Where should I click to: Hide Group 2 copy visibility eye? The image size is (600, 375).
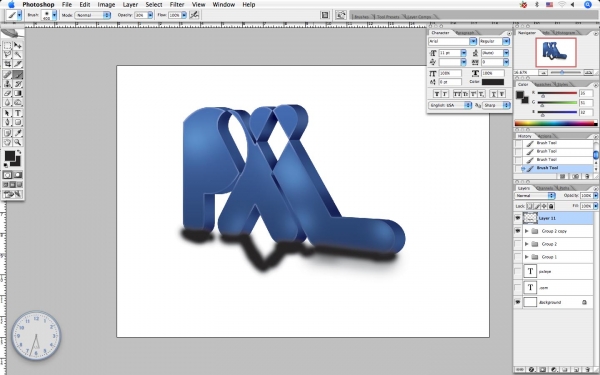click(x=518, y=231)
